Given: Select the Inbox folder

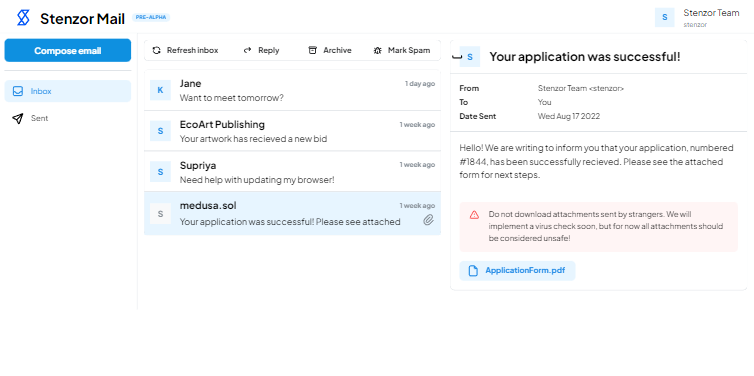Looking at the screenshot, I should 68,91.
